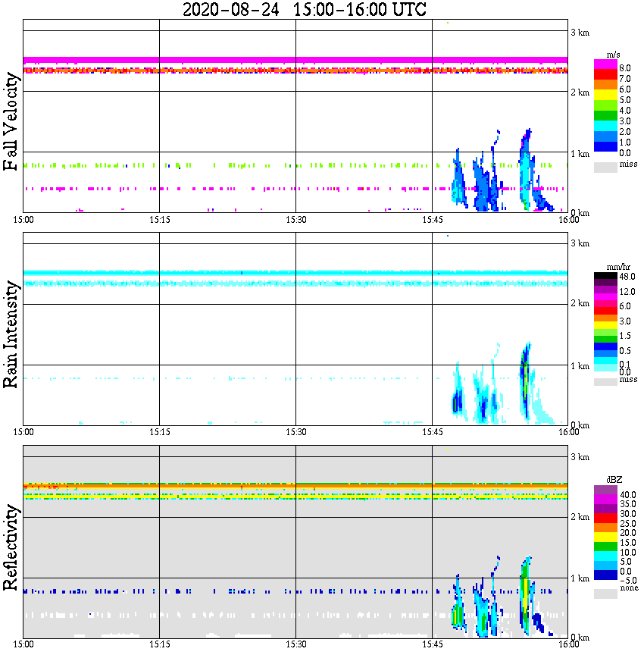
Task: Click the Rain Intensity vertical axis title
Action: [10, 334]
